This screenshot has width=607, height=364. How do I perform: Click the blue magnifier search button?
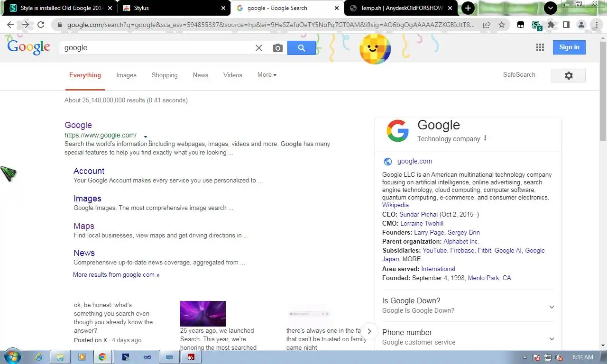pyautogui.click(x=302, y=47)
